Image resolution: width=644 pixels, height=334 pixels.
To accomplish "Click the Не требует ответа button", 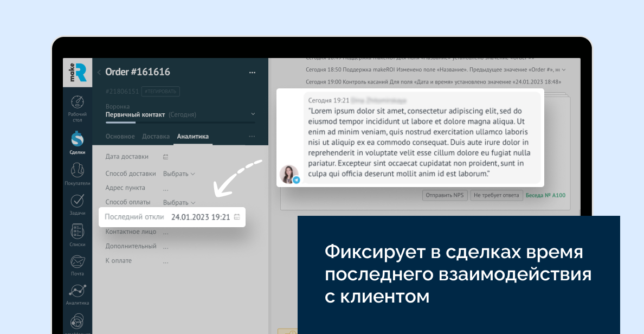I will tap(496, 195).
